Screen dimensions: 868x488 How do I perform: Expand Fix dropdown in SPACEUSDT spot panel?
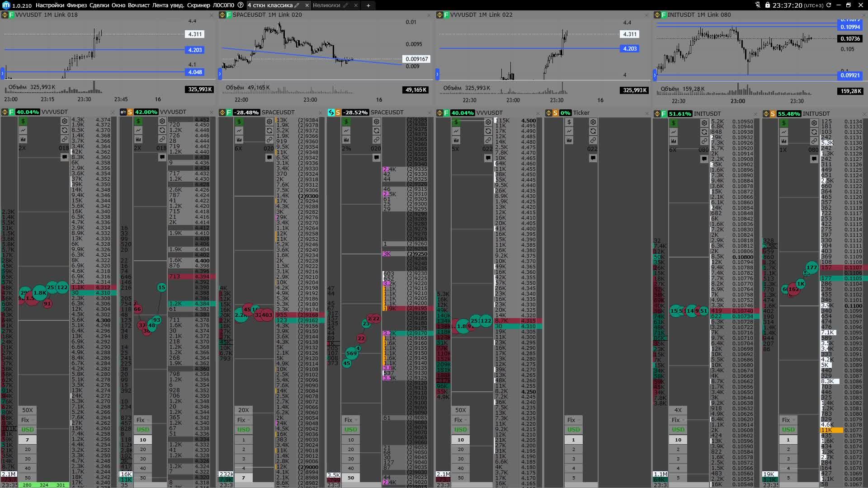point(351,420)
